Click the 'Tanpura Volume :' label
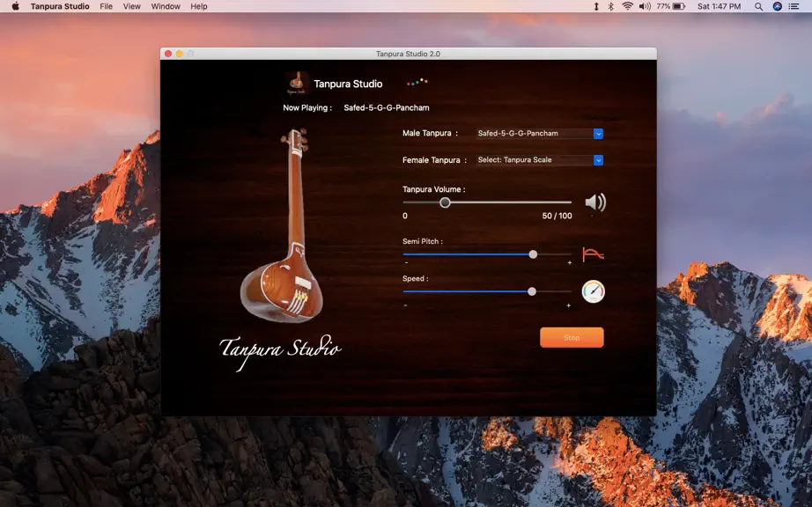The image size is (812, 507). click(433, 189)
